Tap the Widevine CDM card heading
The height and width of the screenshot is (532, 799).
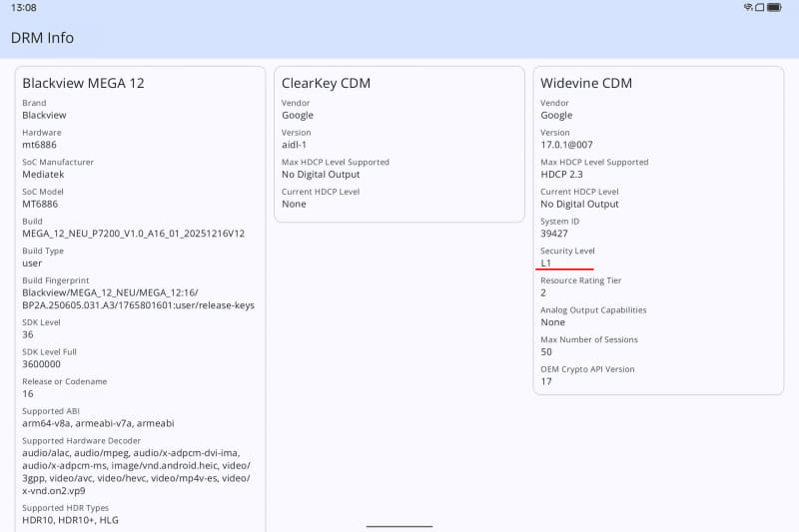click(586, 83)
